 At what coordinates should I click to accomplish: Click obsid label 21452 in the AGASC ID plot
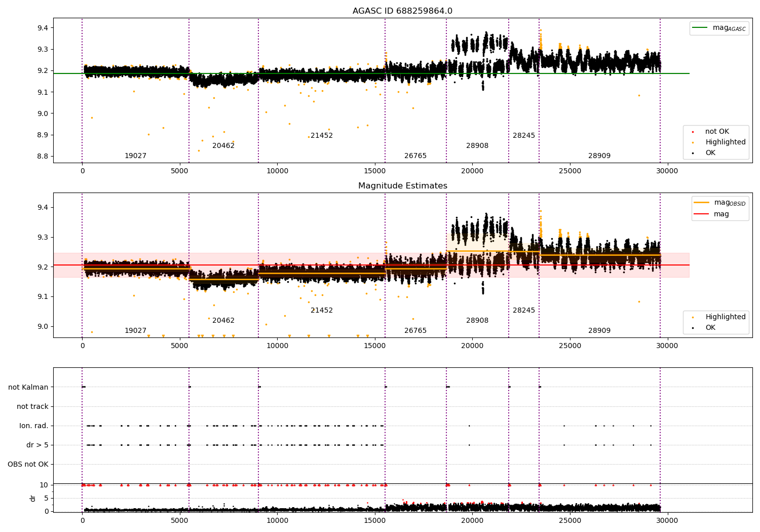(322, 136)
